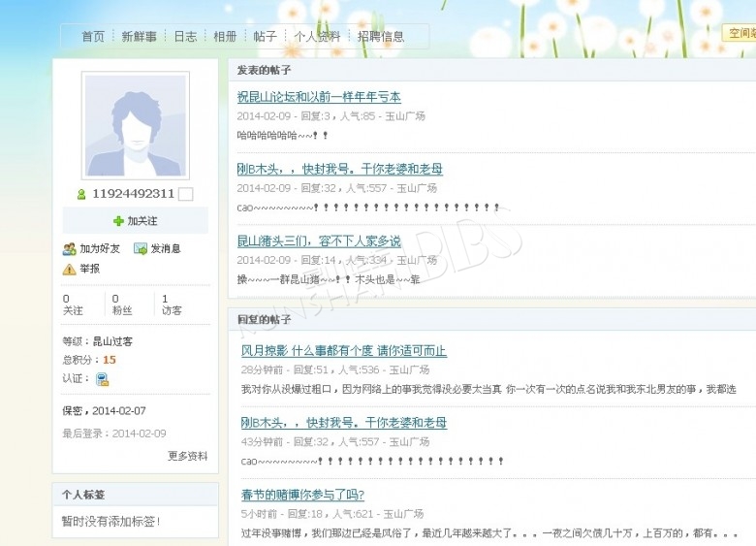Click the yellow warning report icon
Screen dimensions: 756x546
point(70,270)
